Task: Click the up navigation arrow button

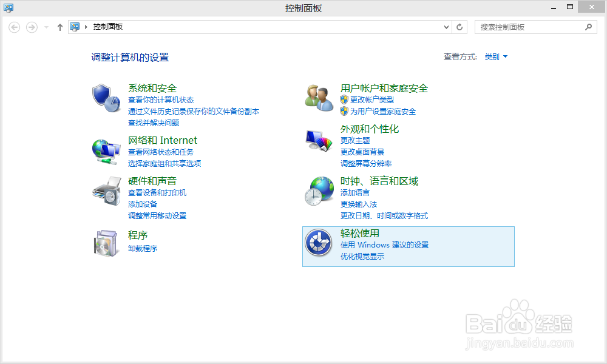Action: coord(59,27)
